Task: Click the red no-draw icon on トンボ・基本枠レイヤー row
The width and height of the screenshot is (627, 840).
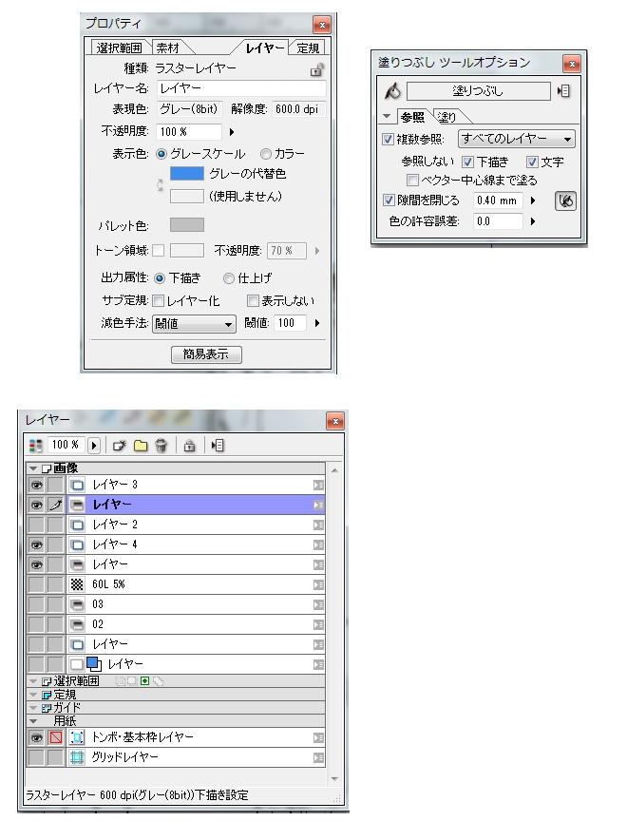Action: tap(56, 737)
